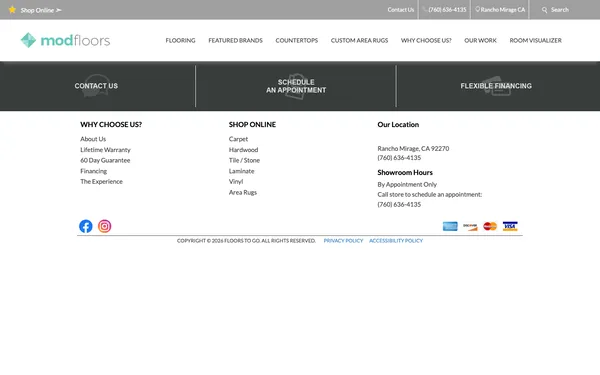Go to Countertops menu item
This screenshot has height=375, width=600.
(x=297, y=40)
